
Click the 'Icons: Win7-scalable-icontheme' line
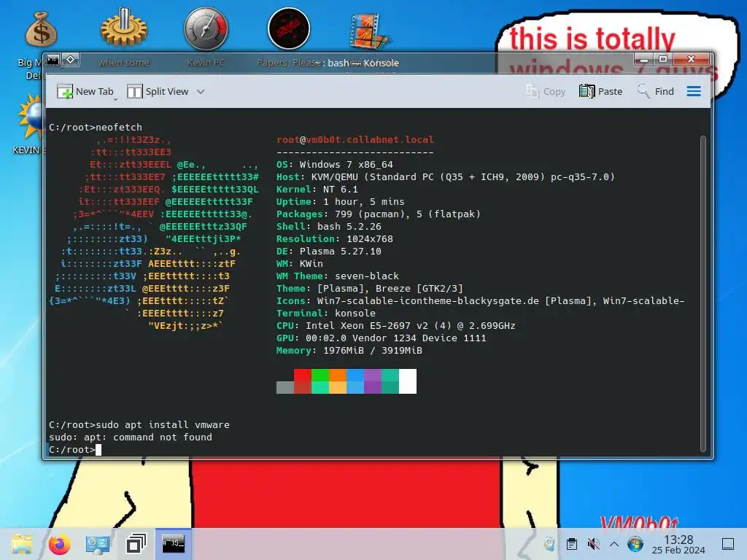(x=480, y=300)
